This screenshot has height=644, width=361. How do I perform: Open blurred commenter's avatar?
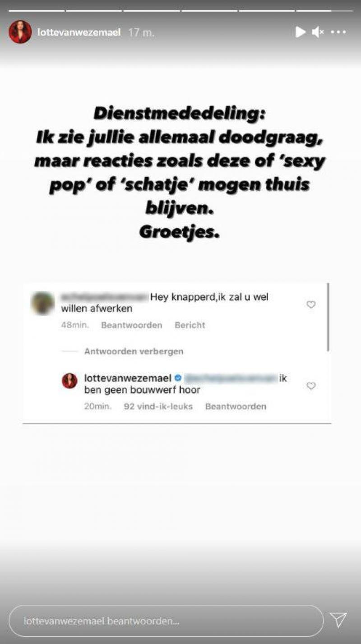coord(43,303)
